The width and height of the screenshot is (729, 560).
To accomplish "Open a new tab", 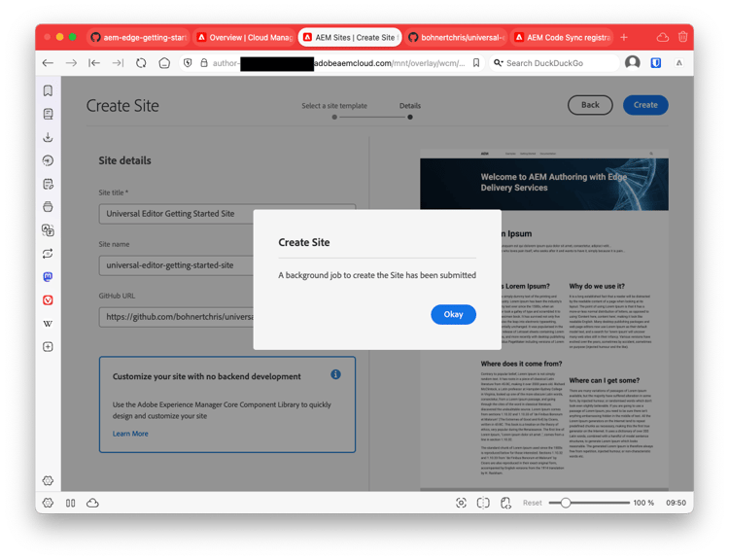I will click(x=624, y=37).
